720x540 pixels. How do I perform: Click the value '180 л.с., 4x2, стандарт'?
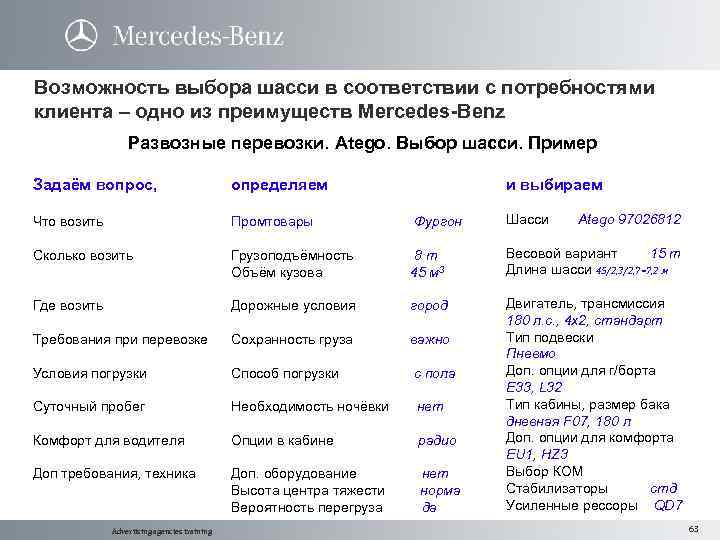pos(584,320)
